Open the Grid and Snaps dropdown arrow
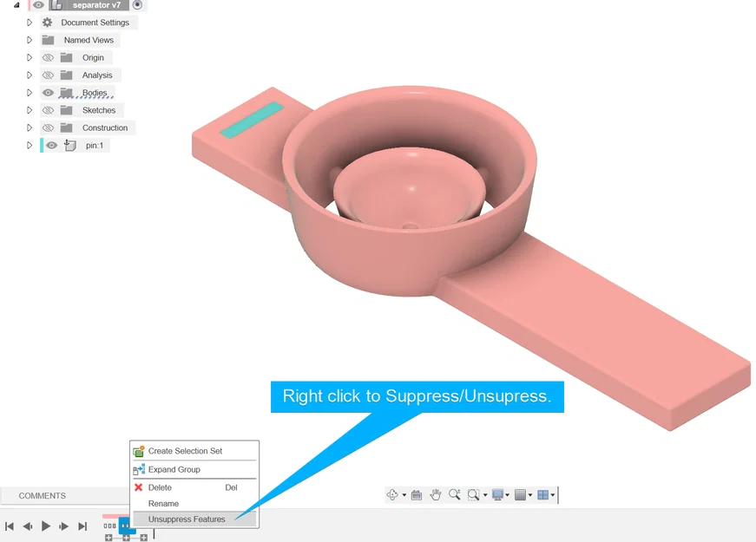 pos(529,495)
